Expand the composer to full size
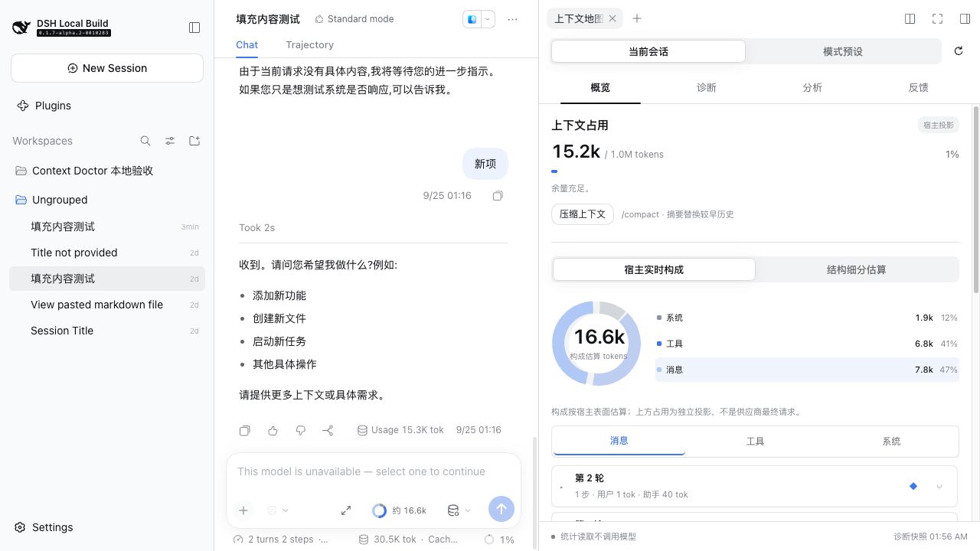Image resolution: width=980 pixels, height=551 pixels. click(x=346, y=510)
